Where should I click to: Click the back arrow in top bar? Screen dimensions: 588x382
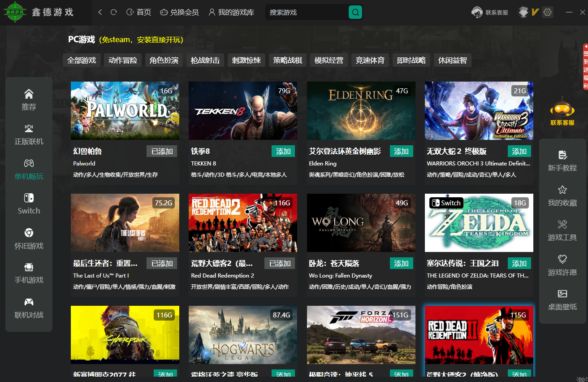coord(100,12)
